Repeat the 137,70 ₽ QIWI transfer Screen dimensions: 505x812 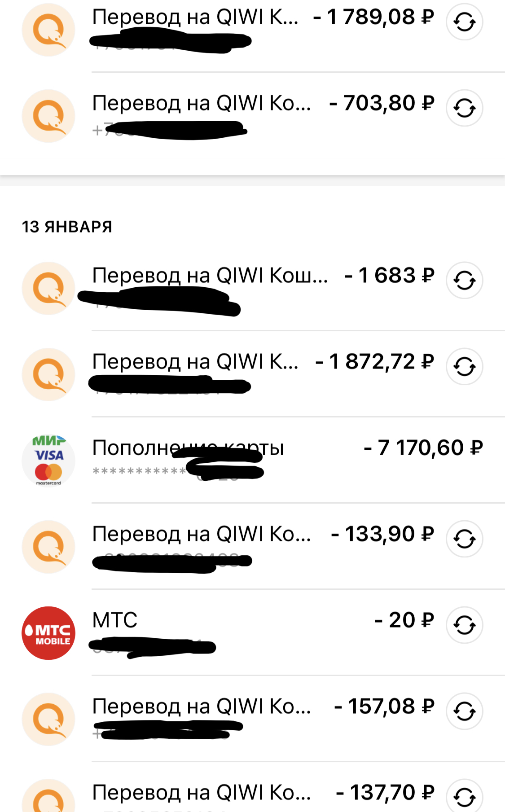coord(464,796)
